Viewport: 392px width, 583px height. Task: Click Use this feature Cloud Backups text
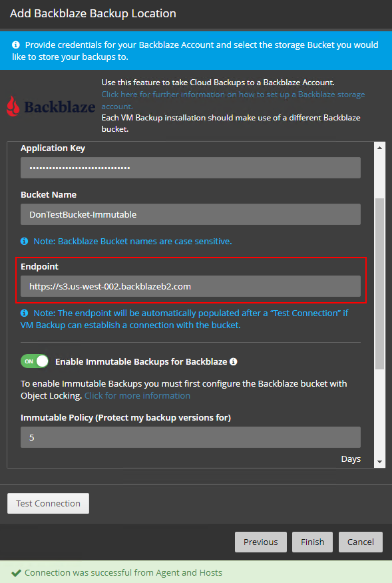point(218,83)
